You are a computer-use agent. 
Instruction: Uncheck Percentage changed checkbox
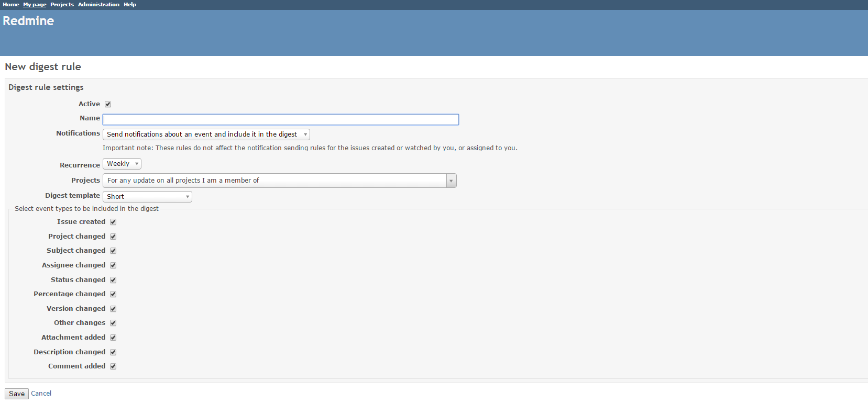[113, 294]
